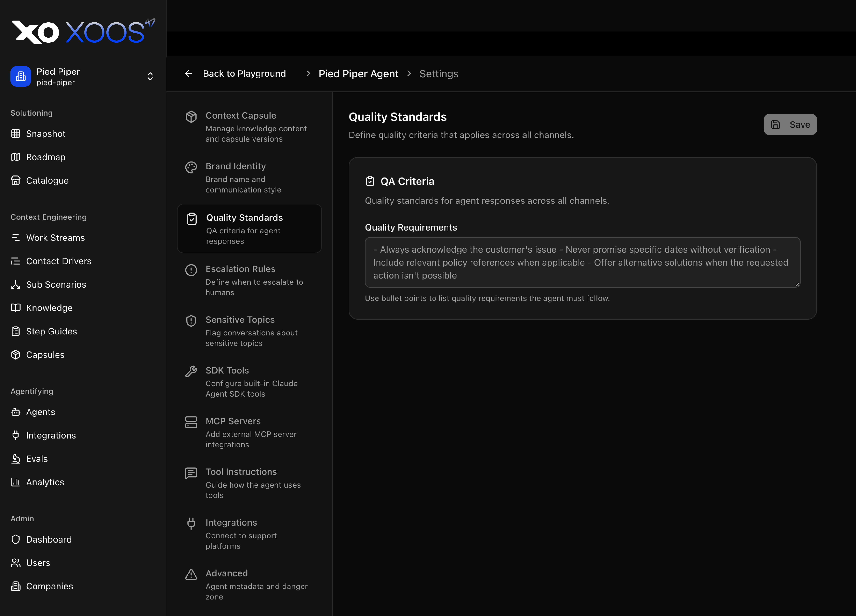Image resolution: width=856 pixels, height=616 pixels.
Task: Click the Sensitive Topics shield icon
Action: 191,320
